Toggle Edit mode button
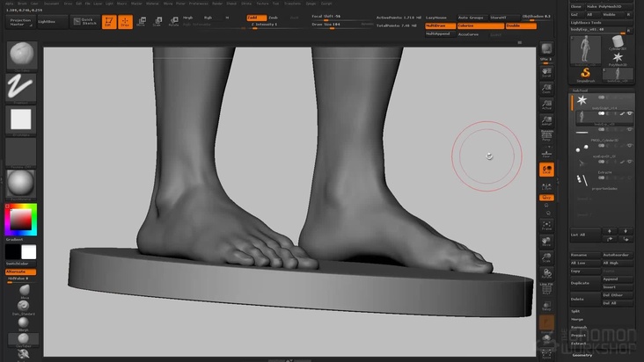This screenshot has width=644, height=362. (x=109, y=22)
